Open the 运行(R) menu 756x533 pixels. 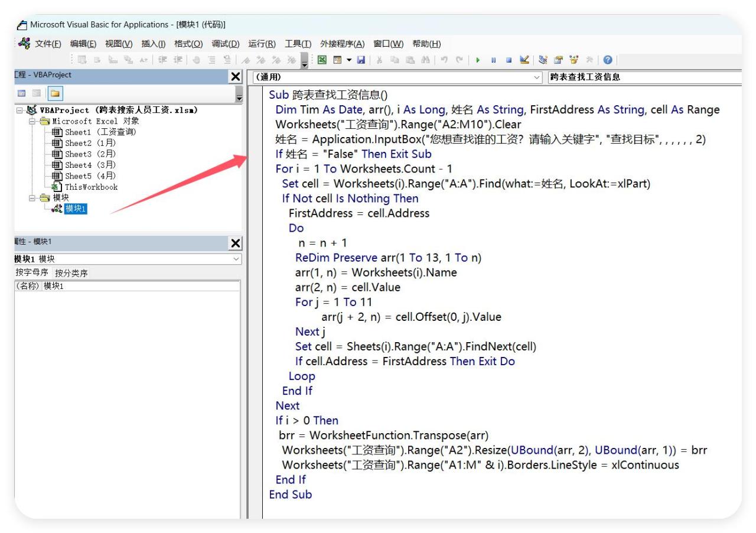(262, 44)
